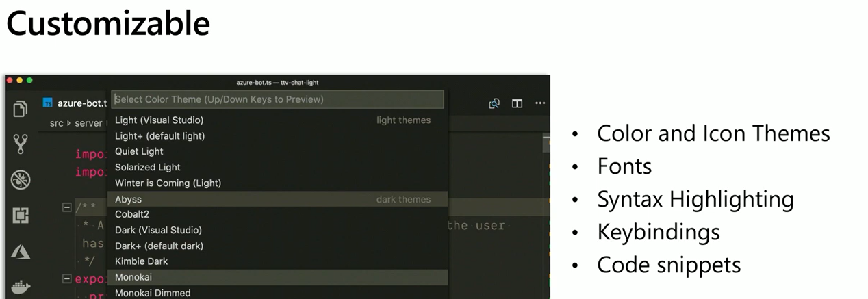Viewport: 868px width, 299px height.
Task: Open the Source Control branch icon
Action: click(20, 144)
